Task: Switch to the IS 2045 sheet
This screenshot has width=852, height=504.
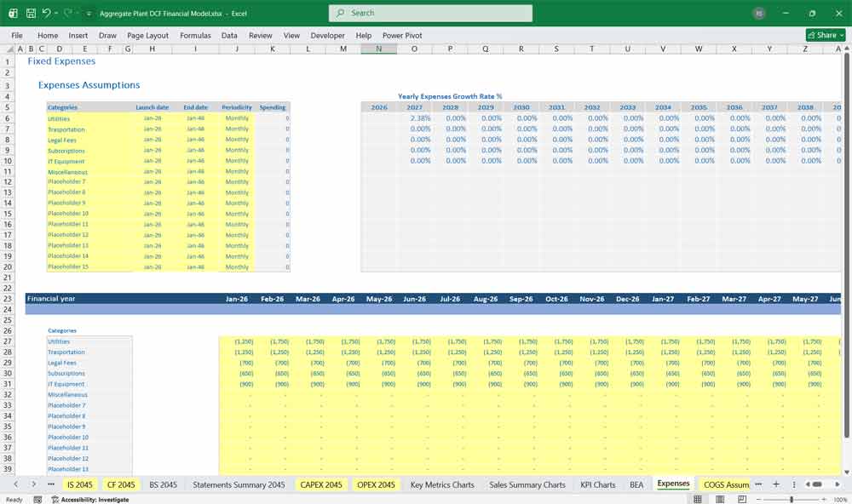Action: pyautogui.click(x=80, y=484)
